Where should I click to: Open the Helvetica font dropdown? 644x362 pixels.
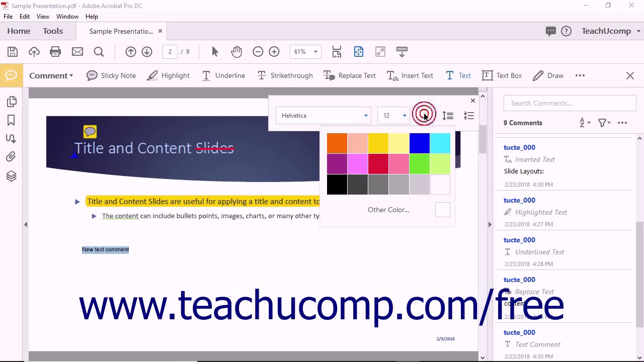pos(324,116)
